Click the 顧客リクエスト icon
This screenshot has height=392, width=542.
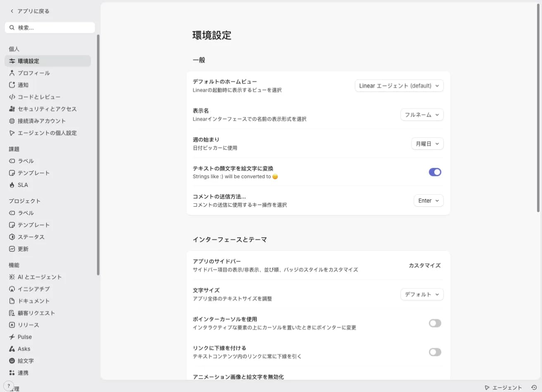pos(12,313)
